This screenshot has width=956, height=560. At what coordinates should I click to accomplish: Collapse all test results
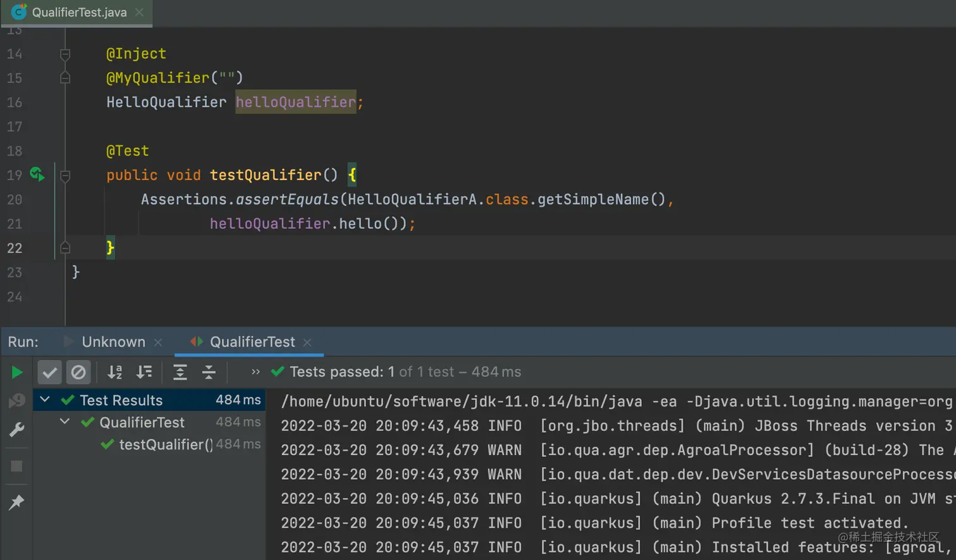point(209,372)
